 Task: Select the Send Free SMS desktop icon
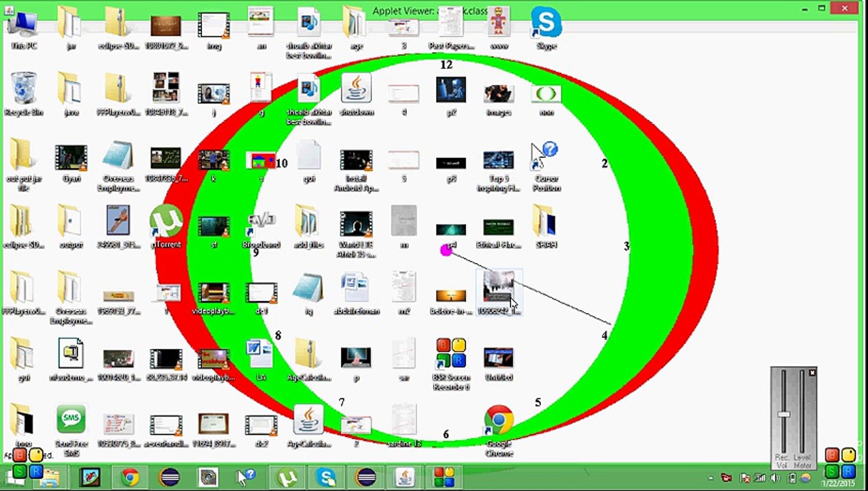(71, 430)
